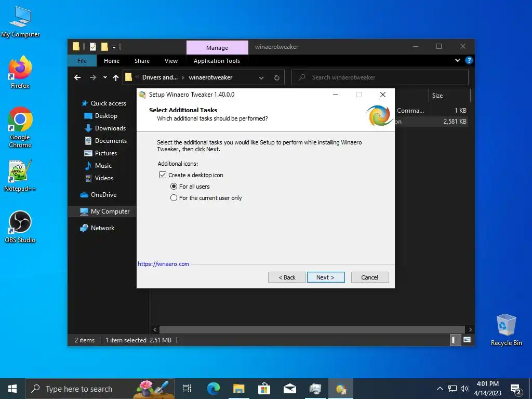532x399 pixels.
Task: Click new folder quick access toolbar icon
Action: (x=104, y=46)
